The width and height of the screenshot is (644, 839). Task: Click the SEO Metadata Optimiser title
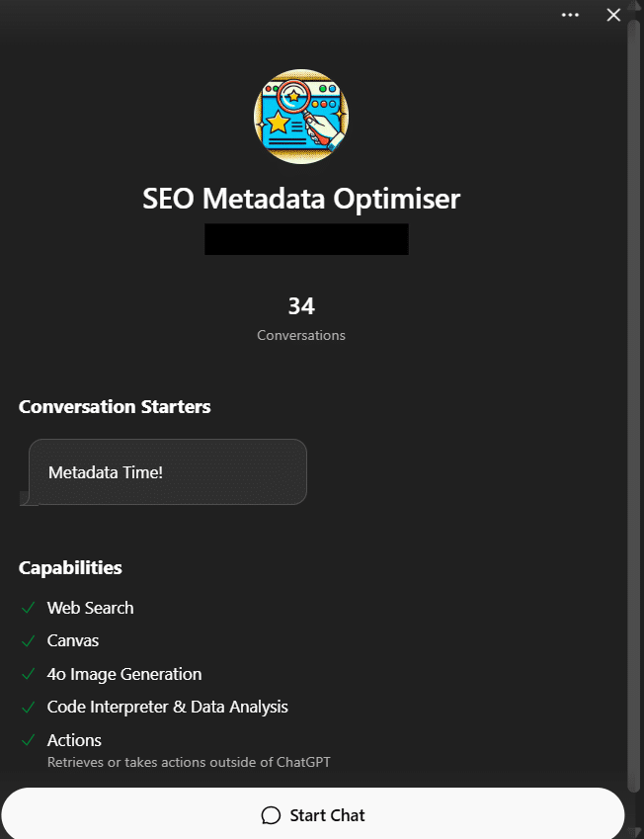(x=301, y=199)
